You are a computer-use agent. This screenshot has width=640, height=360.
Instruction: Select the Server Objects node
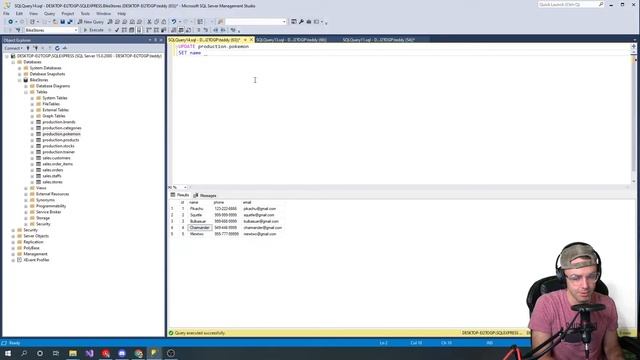pyautogui.click(x=36, y=236)
